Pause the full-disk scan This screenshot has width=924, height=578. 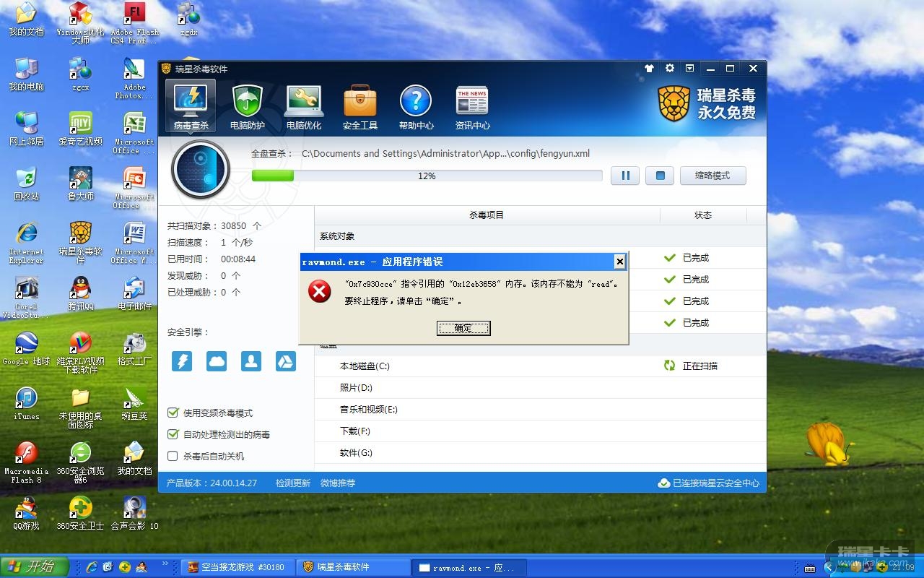coord(625,176)
